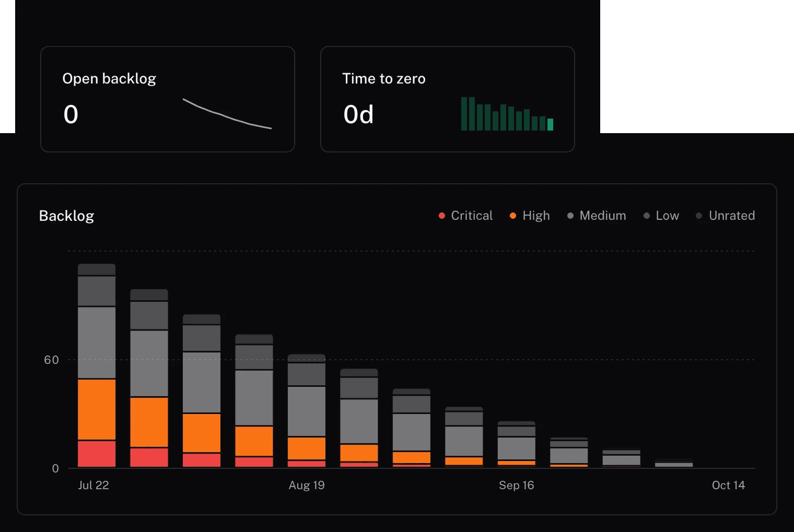The image size is (794, 532).
Task: Select the orange segment of the Aug 19 bar
Action: point(307,448)
